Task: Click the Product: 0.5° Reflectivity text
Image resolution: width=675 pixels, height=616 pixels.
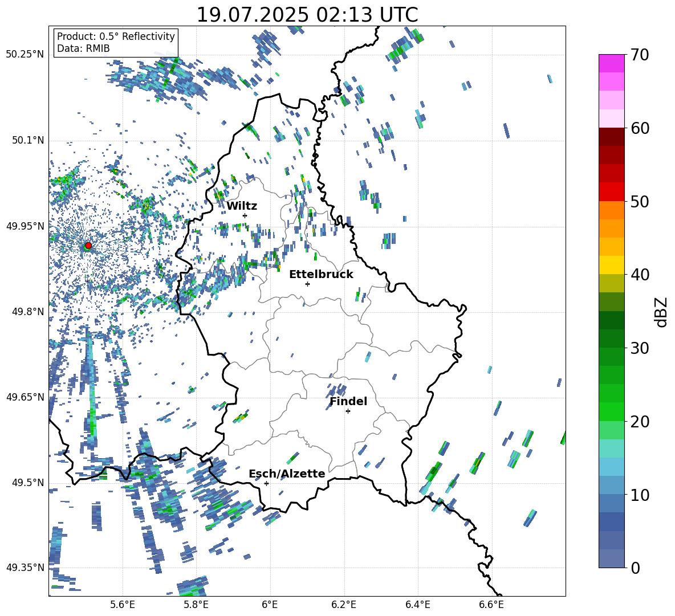Action: coord(116,36)
